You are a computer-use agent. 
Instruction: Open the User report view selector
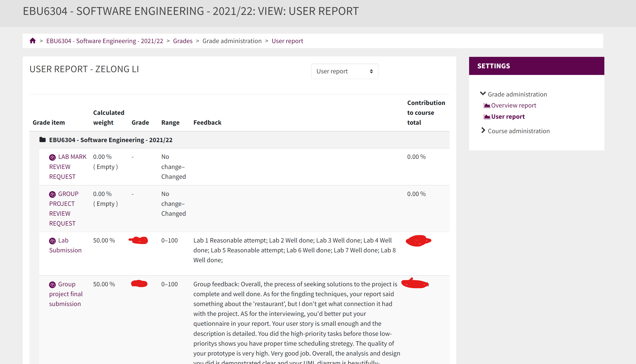[x=345, y=71]
